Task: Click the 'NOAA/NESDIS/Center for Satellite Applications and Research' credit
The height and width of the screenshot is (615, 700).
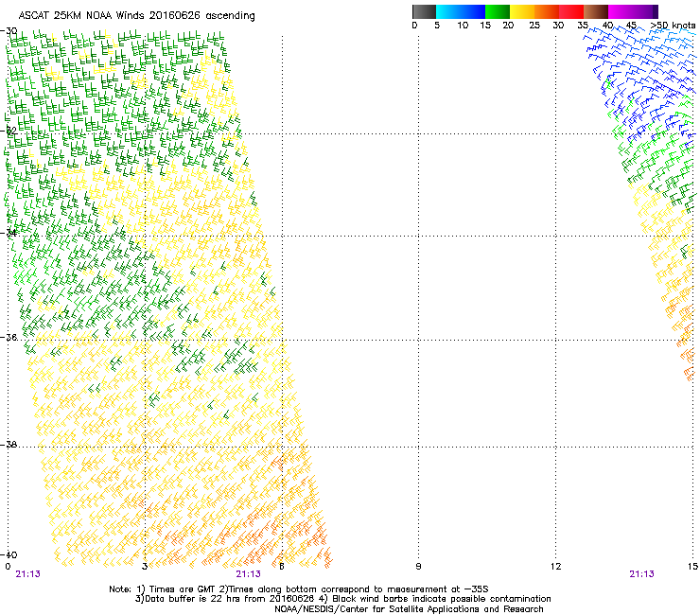Action: (x=409, y=609)
